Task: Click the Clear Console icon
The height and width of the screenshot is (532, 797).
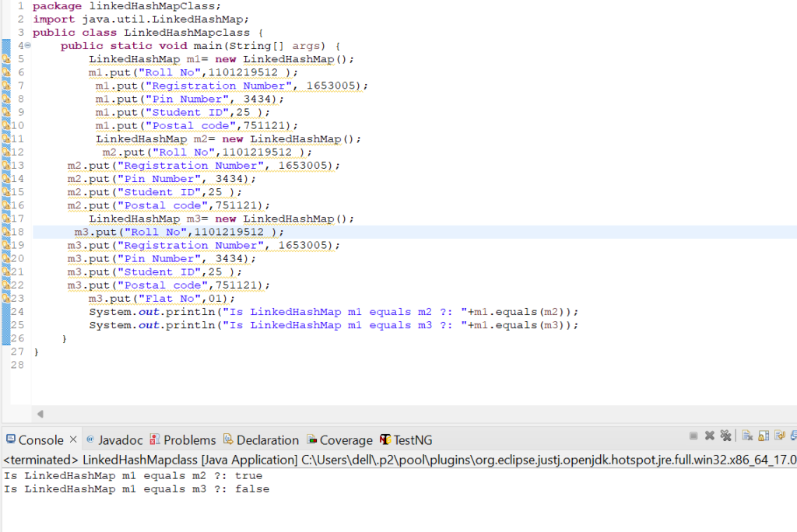Action: point(747,436)
